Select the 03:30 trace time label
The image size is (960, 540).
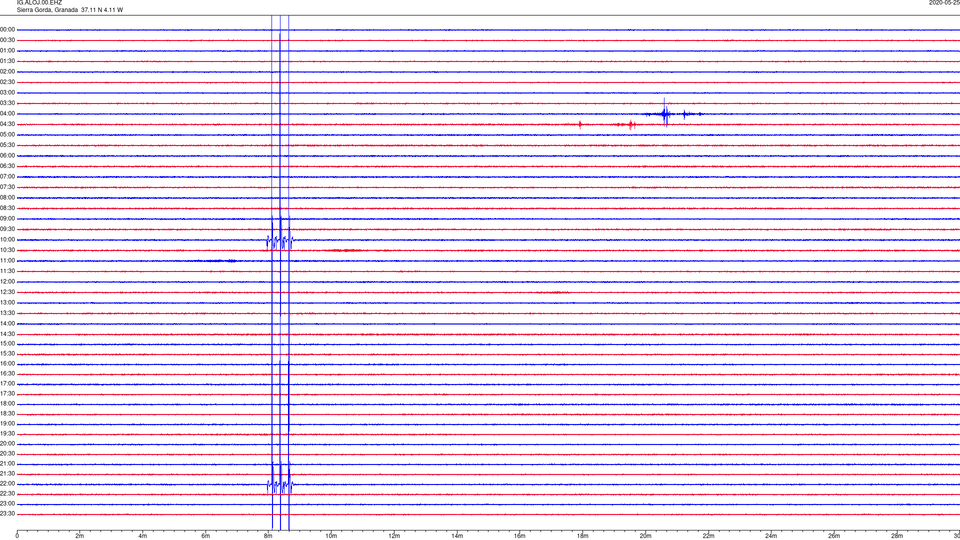7,103
